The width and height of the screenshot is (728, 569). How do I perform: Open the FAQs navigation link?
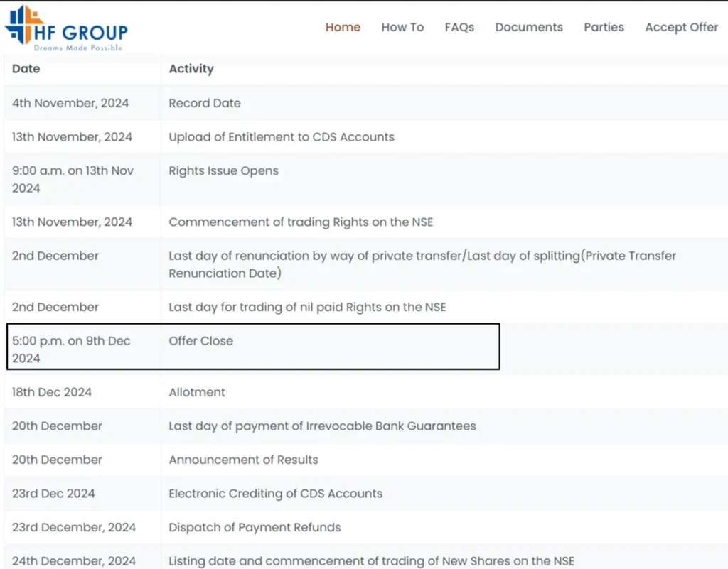(459, 27)
